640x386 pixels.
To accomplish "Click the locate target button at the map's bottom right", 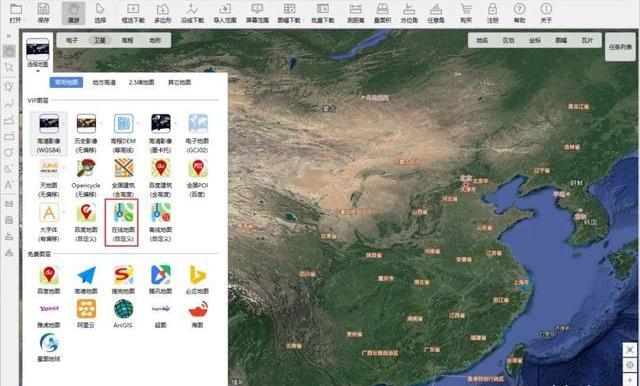I will [630, 365].
